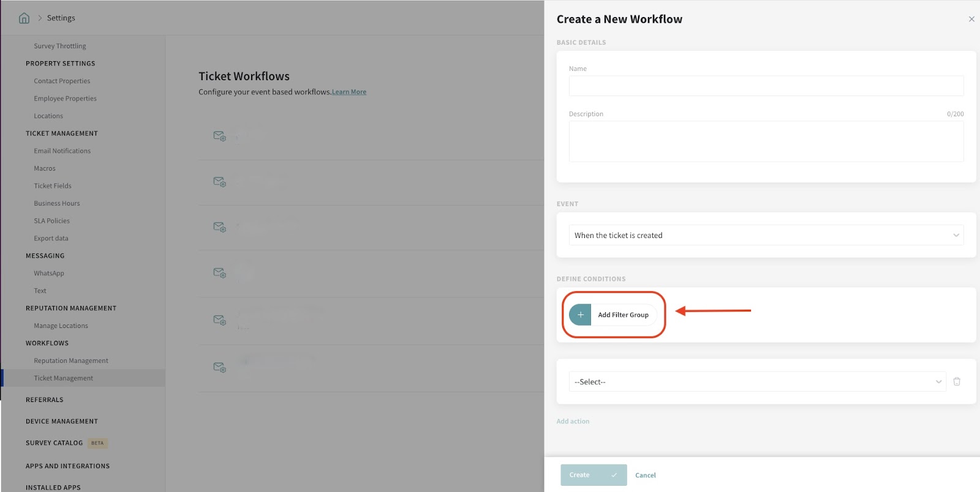Click into the Description text area
The width and height of the screenshot is (980, 492).
[766, 141]
